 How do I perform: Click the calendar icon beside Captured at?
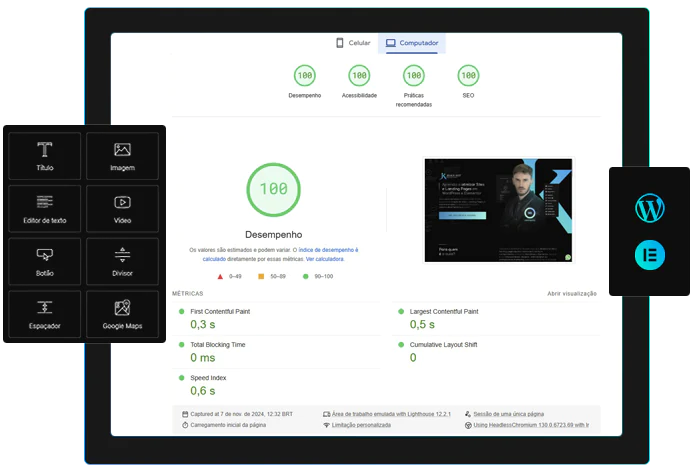point(185,414)
